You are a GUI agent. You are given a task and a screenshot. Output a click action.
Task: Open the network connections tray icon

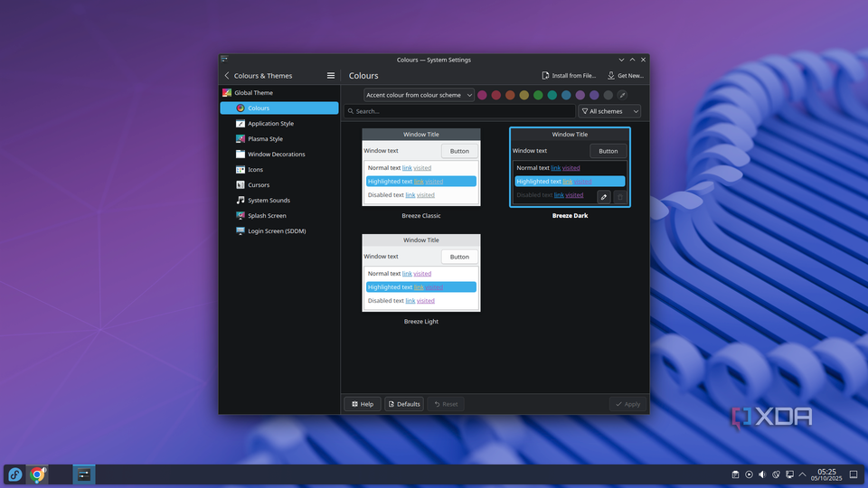pyautogui.click(x=789, y=474)
